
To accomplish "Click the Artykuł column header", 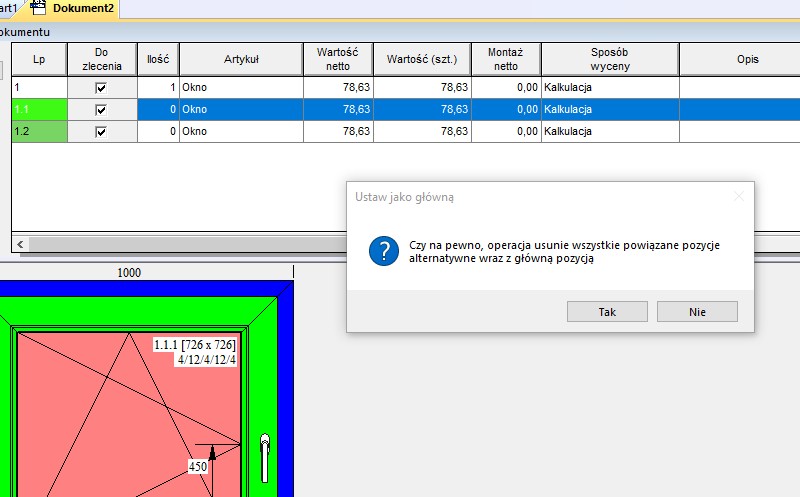I will [x=241, y=59].
